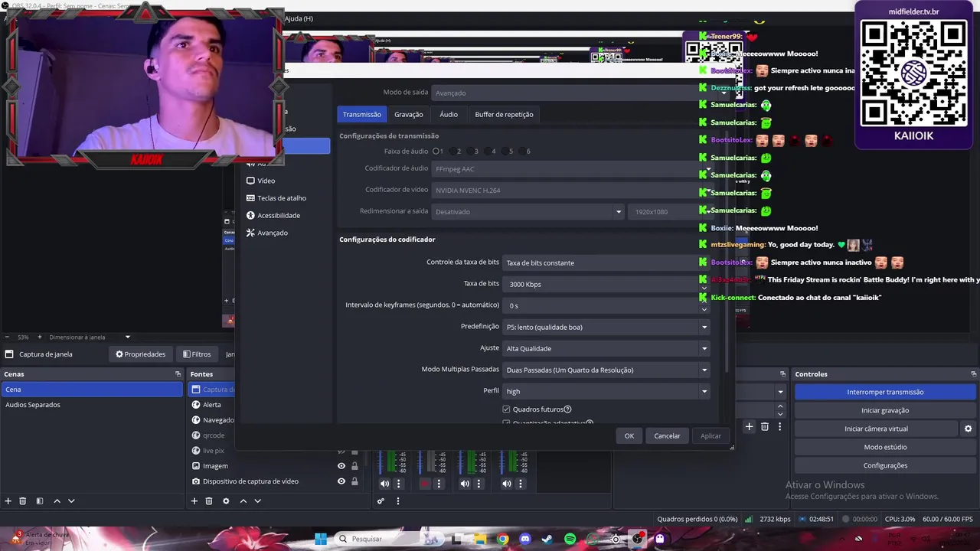Viewport: 980px width, 551px height.
Task: Switch to the Gravação tab
Action: [x=409, y=114]
